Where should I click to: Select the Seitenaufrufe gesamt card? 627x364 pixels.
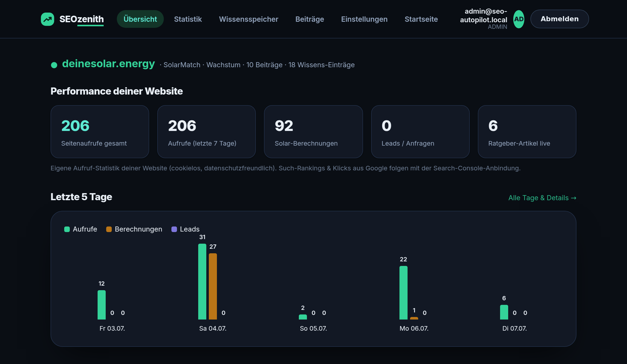[x=100, y=132]
